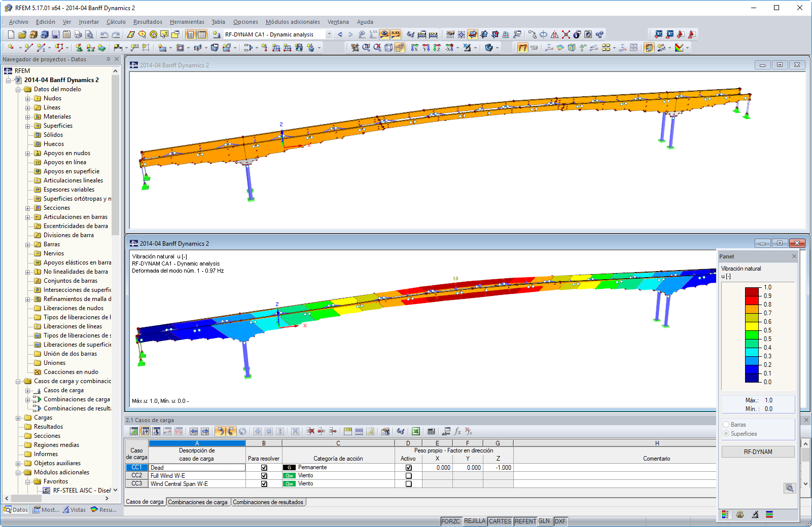Image resolution: width=812 pixels, height=527 pixels.
Task: Enable Para resolver checkbox for CC2 Full Wind W-E
Action: pyautogui.click(x=263, y=475)
